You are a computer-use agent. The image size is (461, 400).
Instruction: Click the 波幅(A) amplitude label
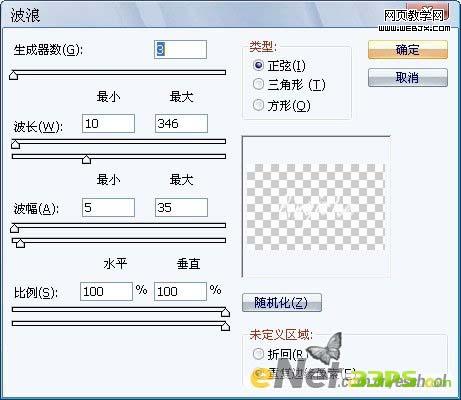(x=36, y=209)
